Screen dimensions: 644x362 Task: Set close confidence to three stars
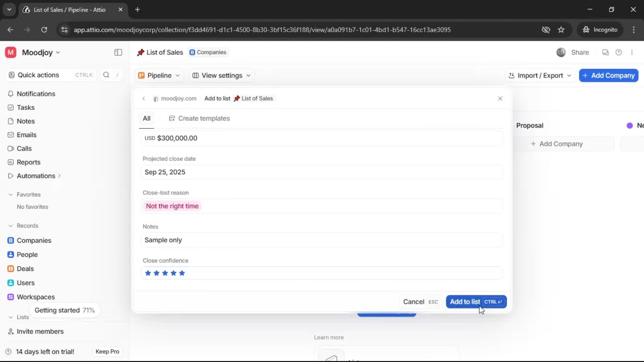click(165, 273)
